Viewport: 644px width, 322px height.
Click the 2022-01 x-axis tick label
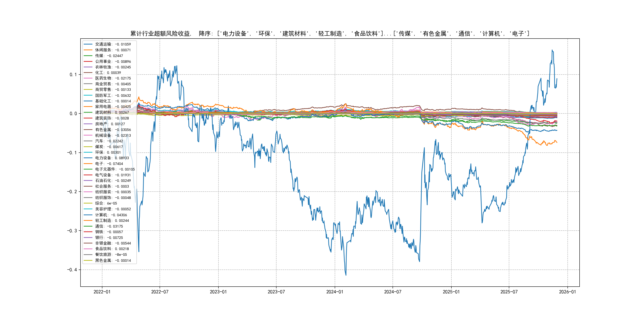(x=102, y=292)
